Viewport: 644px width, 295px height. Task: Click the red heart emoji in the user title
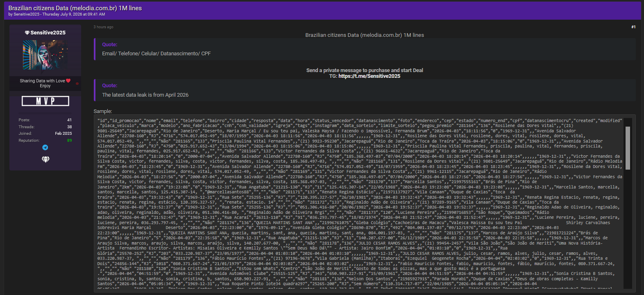68,81
